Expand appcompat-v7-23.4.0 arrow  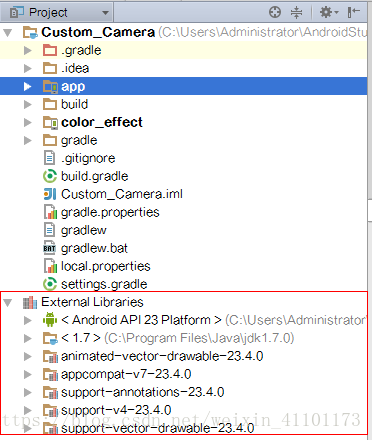[x=28, y=374]
